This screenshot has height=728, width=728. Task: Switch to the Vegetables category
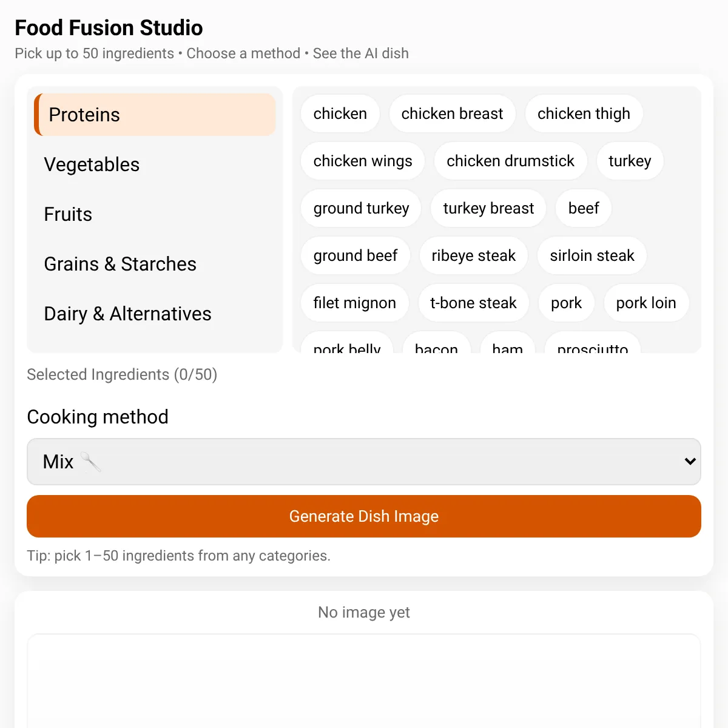point(155,164)
